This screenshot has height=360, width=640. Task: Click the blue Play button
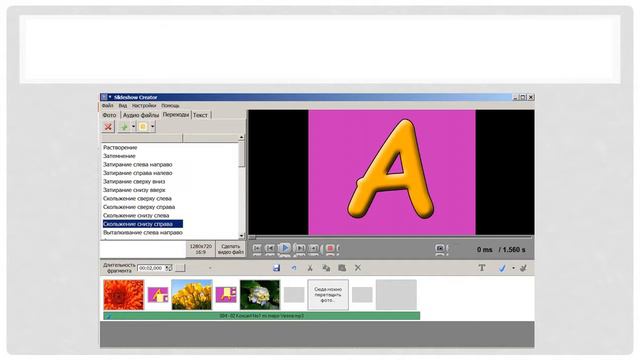click(284, 248)
